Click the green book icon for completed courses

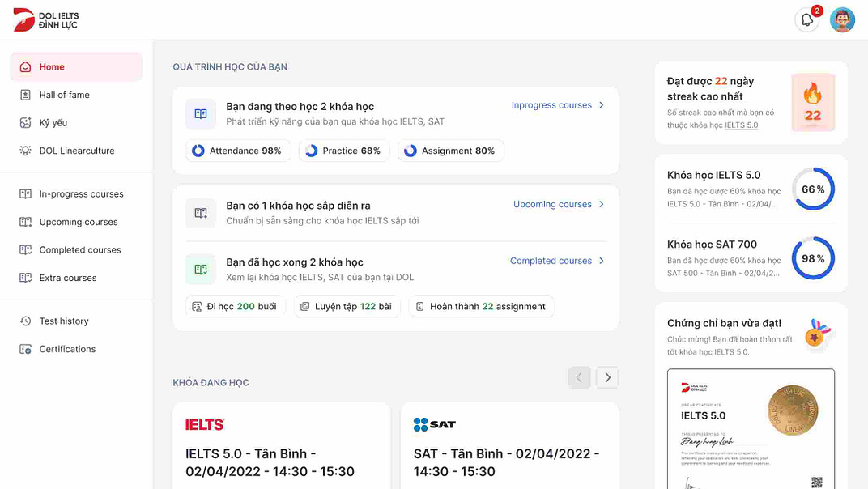coord(201,270)
